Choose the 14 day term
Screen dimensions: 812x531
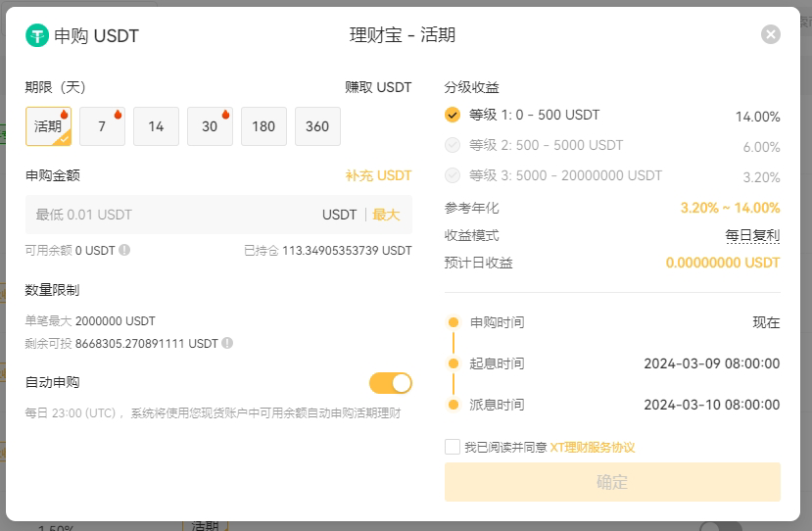pos(156,126)
